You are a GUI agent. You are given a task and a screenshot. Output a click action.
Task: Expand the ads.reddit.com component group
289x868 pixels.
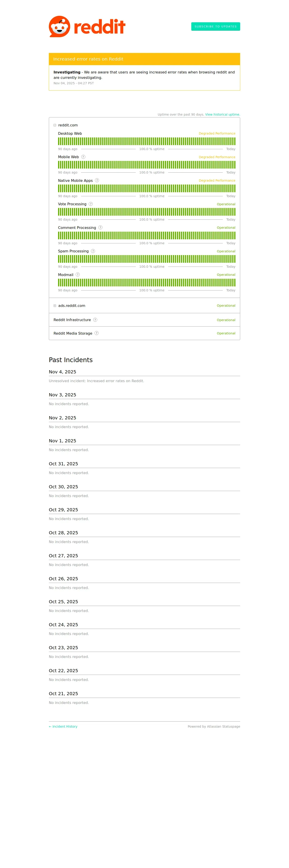coord(55,306)
